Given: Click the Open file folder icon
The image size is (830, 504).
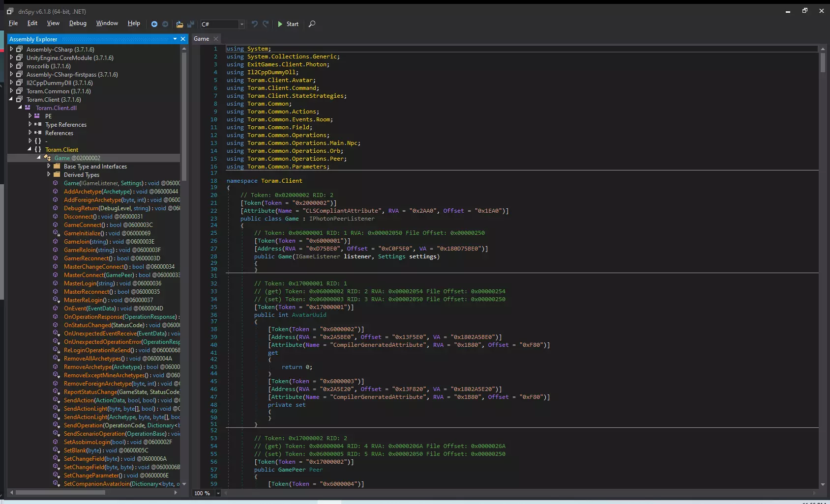Looking at the screenshot, I should 179,24.
